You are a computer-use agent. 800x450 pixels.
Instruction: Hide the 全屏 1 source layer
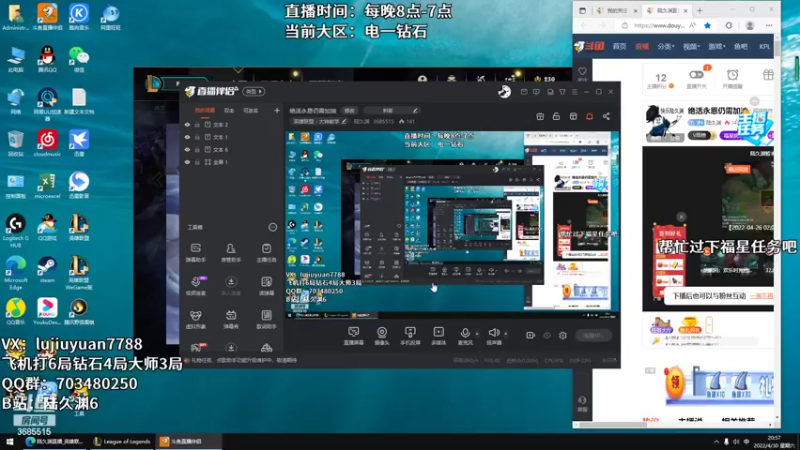187,162
